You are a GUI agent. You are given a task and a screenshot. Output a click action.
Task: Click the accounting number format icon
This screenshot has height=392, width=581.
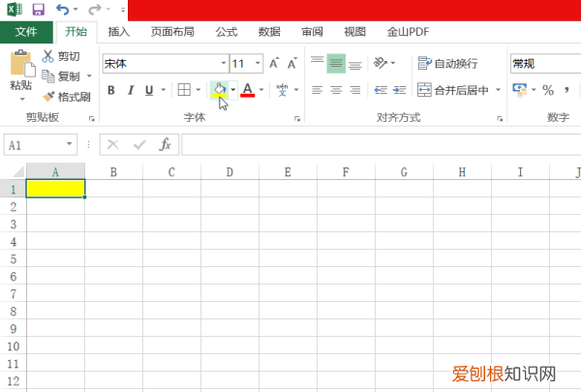tap(519, 90)
